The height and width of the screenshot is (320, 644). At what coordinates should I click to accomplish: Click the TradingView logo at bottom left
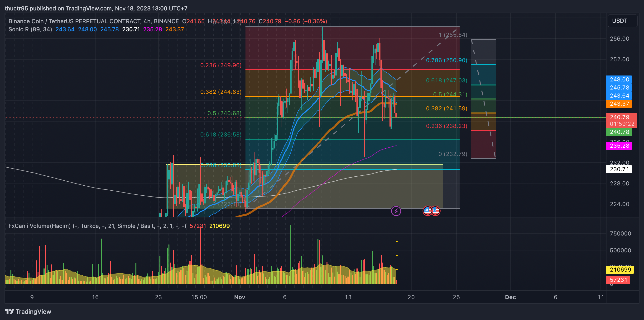(28, 311)
